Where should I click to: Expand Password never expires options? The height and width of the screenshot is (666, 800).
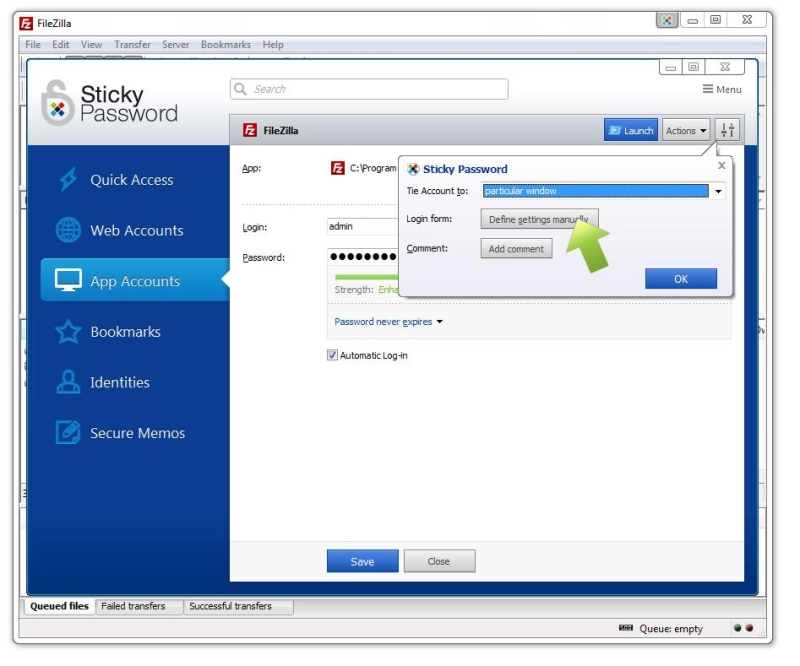pos(389,322)
